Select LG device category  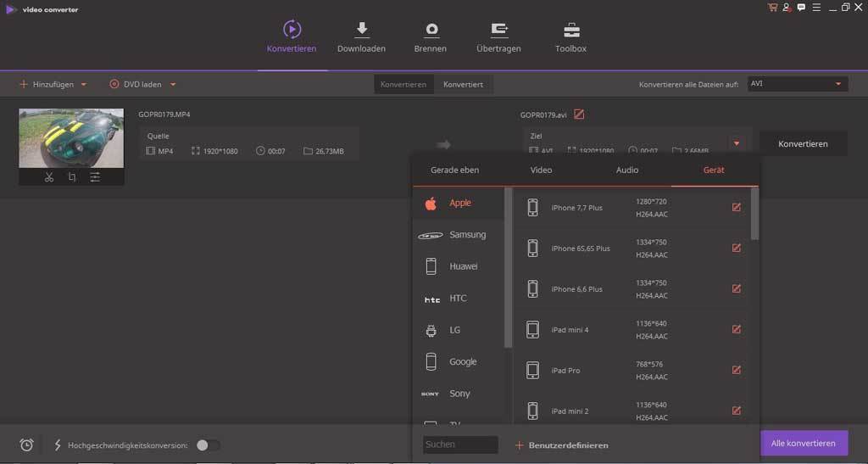click(459, 330)
